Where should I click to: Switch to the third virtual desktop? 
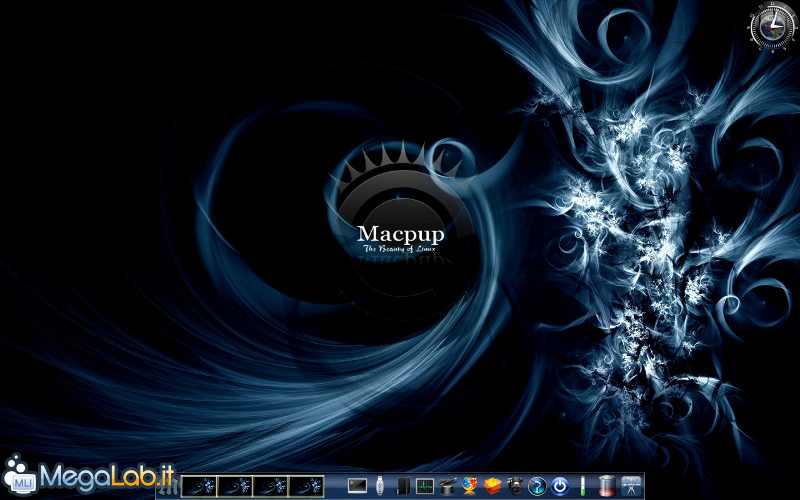[271, 486]
